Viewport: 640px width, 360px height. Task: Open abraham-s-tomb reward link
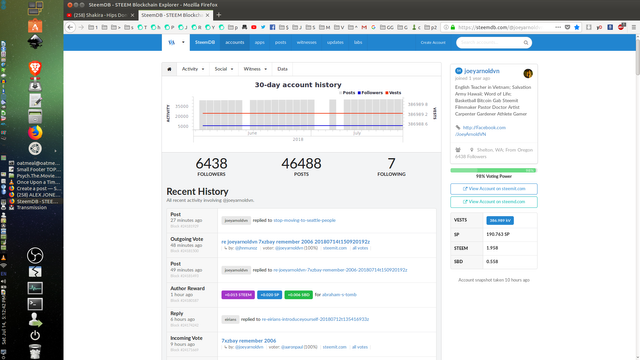339,295
